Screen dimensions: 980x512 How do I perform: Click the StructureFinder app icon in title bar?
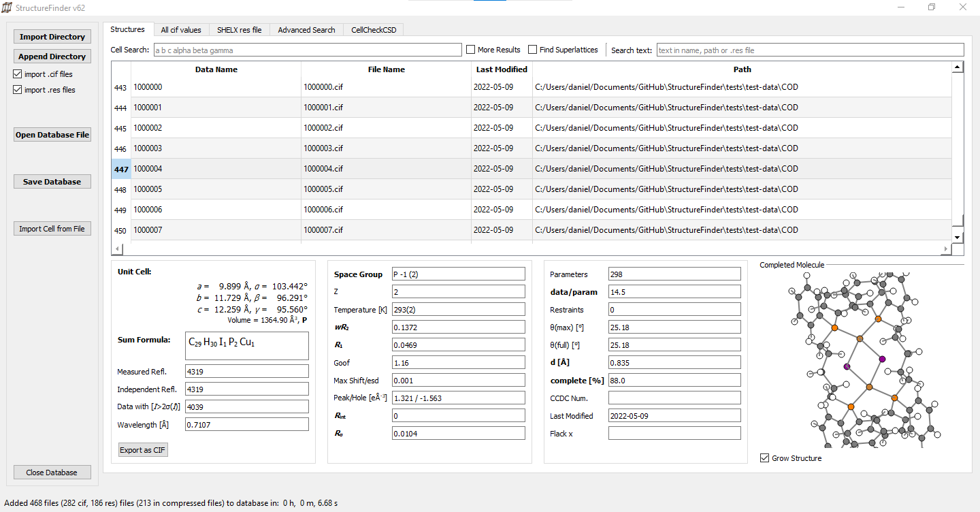click(x=7, y=7)
